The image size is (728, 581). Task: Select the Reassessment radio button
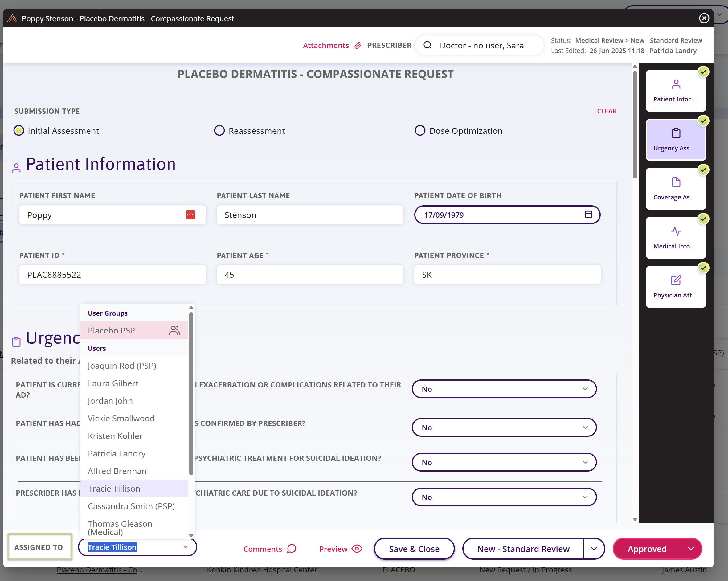coord(219,130)
